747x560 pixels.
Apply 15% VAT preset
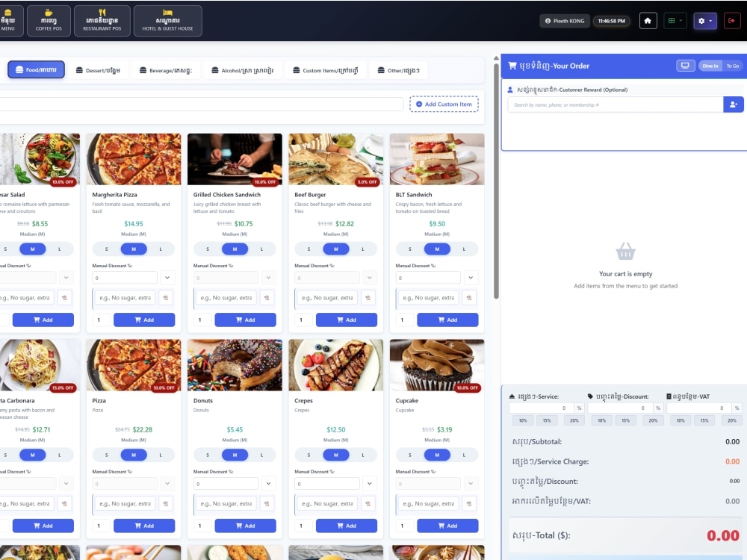coord(704,420)
